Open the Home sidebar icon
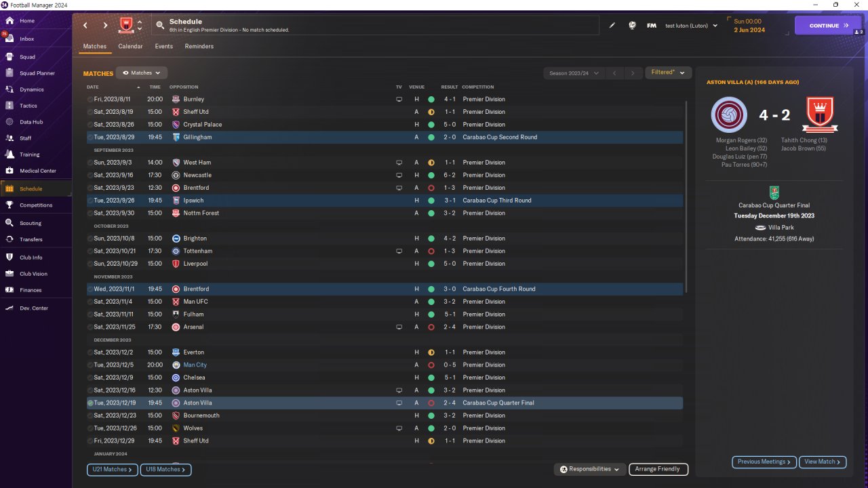 pyautogui.click(x=9, y=21)
